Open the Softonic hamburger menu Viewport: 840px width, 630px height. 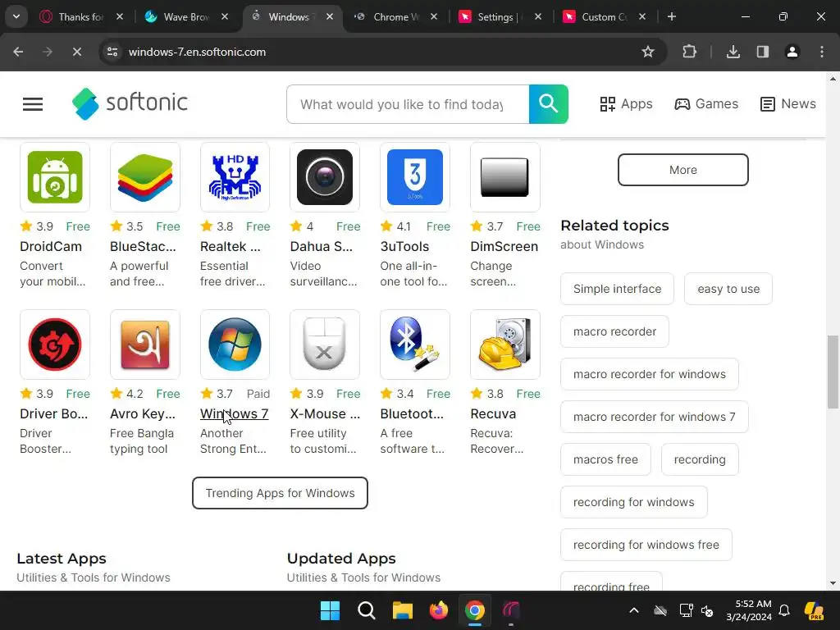33,104
